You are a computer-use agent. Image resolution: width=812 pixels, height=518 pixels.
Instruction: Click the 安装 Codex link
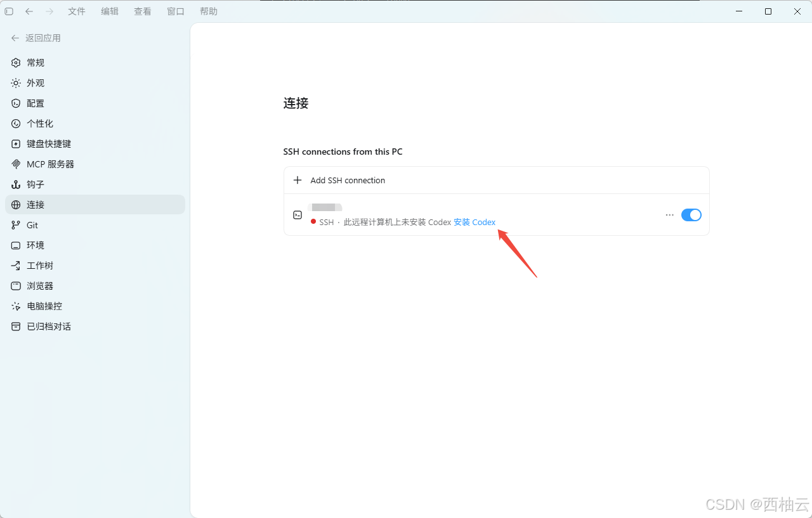(475, 222)
